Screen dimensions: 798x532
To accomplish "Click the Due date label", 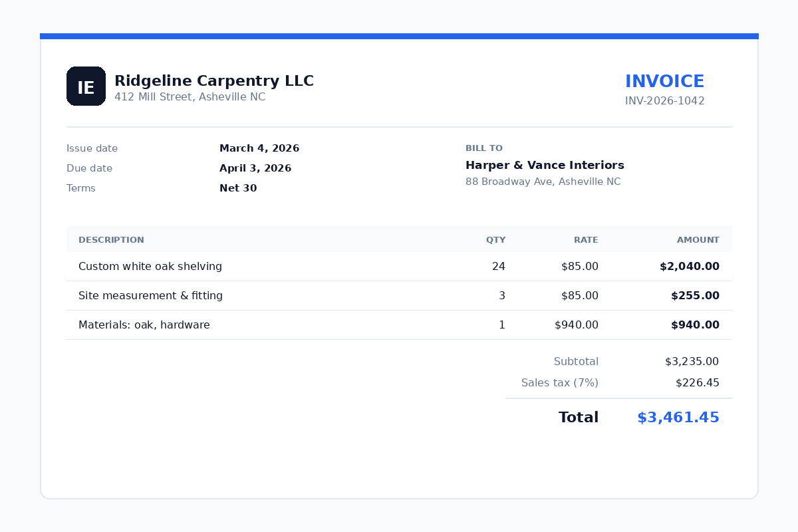I will tap(89, 168).
